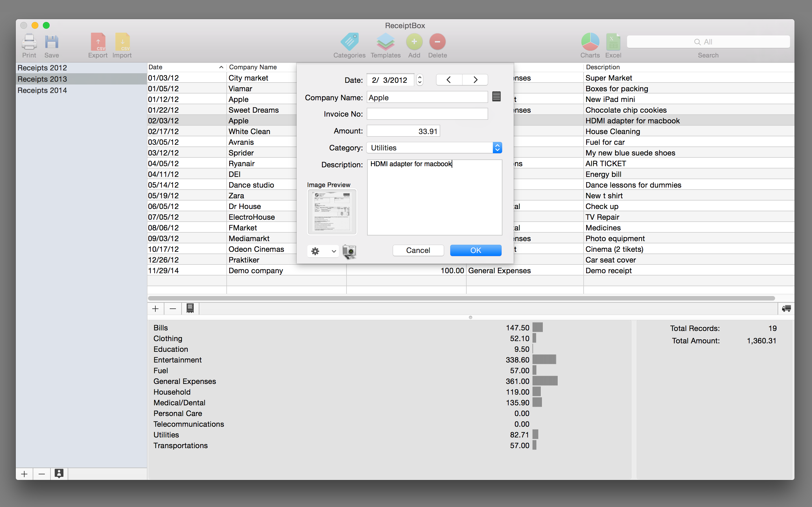Go to next receipt with right arrow

pyautogui.click(x=475, y=80)
